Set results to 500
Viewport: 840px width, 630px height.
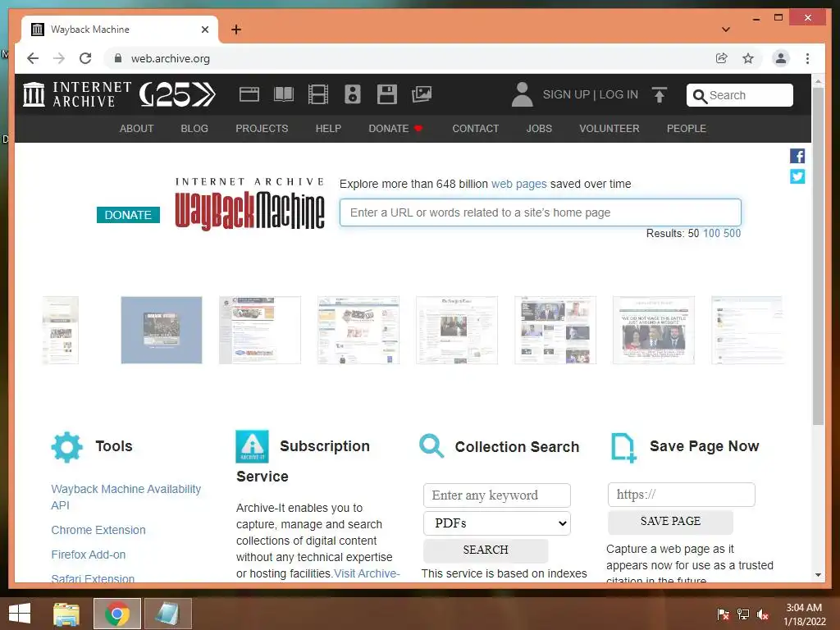733,234
